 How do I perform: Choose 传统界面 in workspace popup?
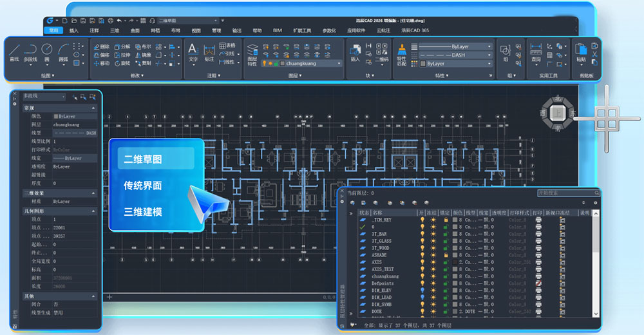coord(143,186)
